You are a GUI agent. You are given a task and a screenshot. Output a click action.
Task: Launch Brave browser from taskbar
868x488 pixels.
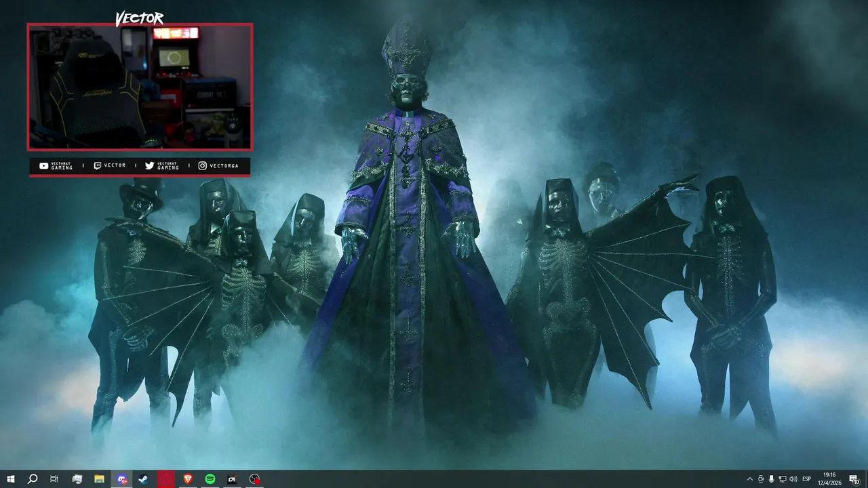(x=188, y=479)
